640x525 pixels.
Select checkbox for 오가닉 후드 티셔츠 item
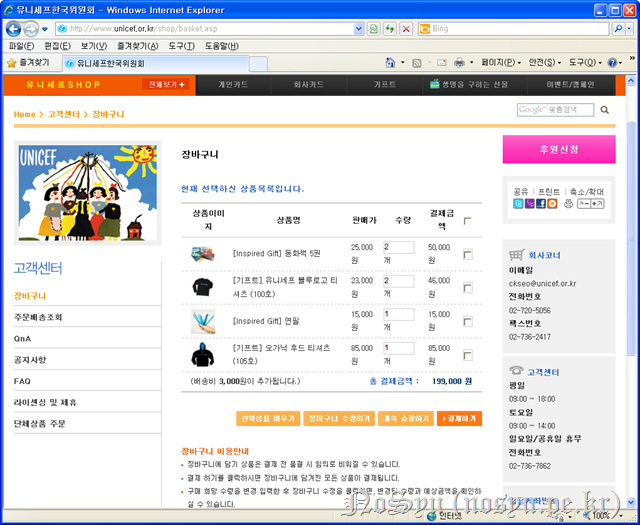coord(468,354)
